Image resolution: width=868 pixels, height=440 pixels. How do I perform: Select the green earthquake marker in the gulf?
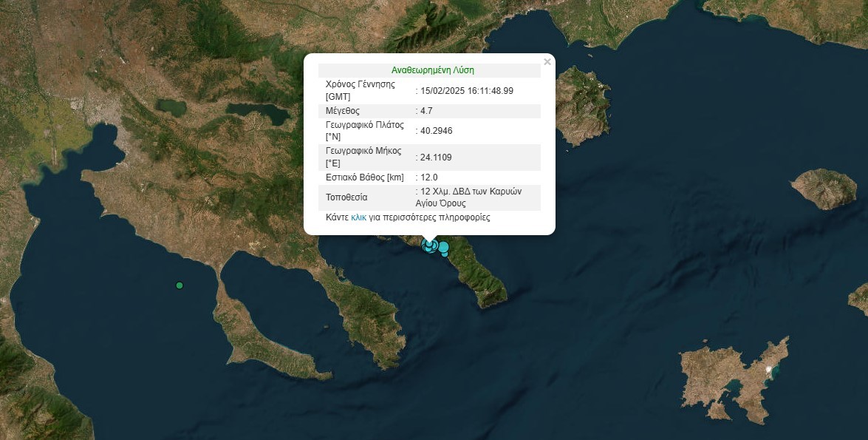point(179,285)
